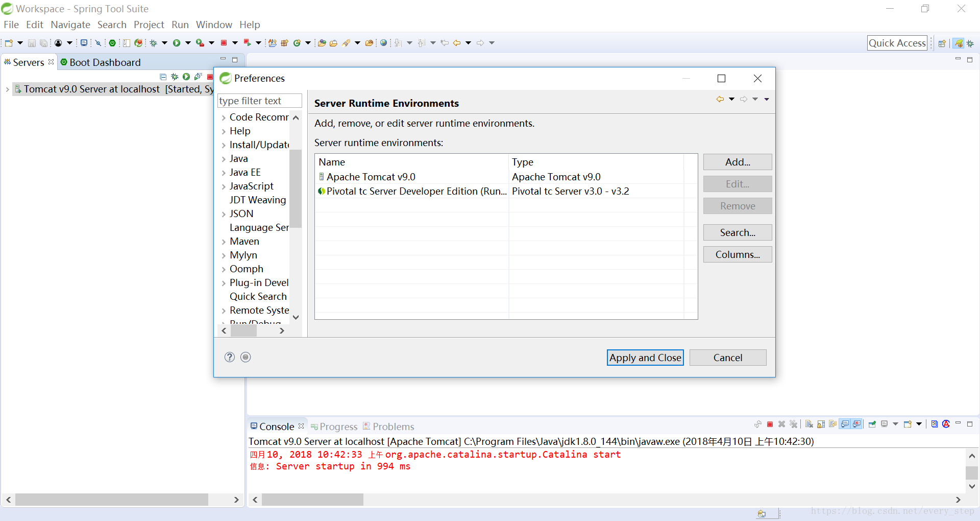The width and height of the screenshot is (980, 521).
Task: Click the Debug bug icon in main toolbar
Action: click(153, 43)
